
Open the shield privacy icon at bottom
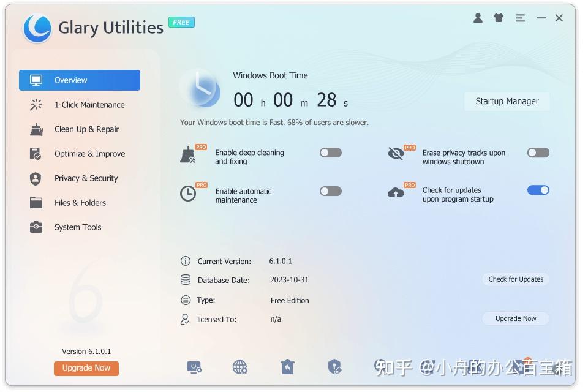click(x=334, y=366)
